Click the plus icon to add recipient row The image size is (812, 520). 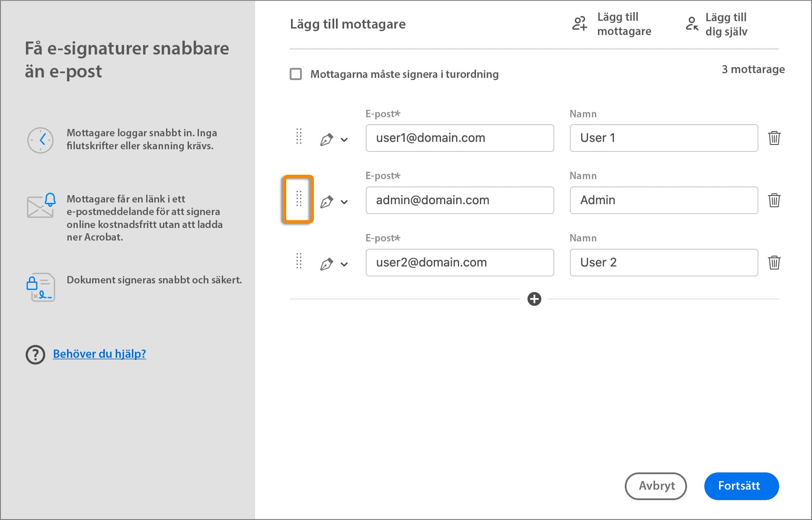(534, 299)
